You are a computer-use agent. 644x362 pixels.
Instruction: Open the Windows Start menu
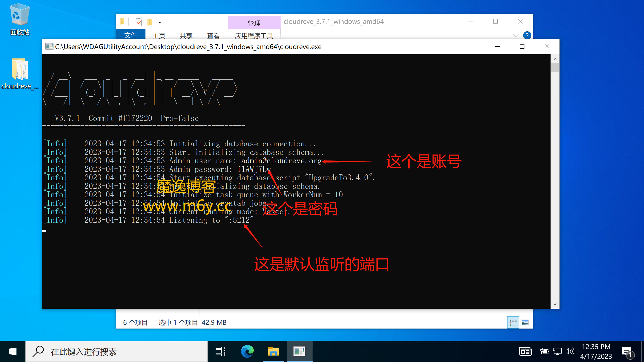pyautogui.click(x=12, y=351)
